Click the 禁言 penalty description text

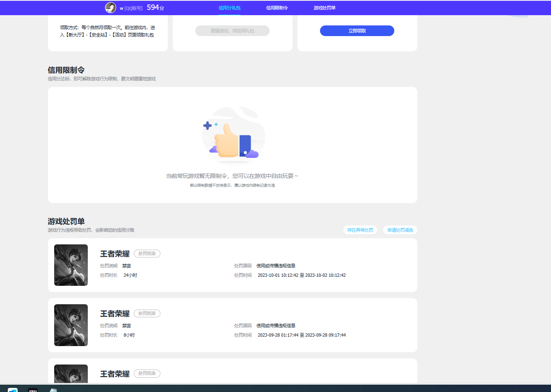(x=126, y=265)
